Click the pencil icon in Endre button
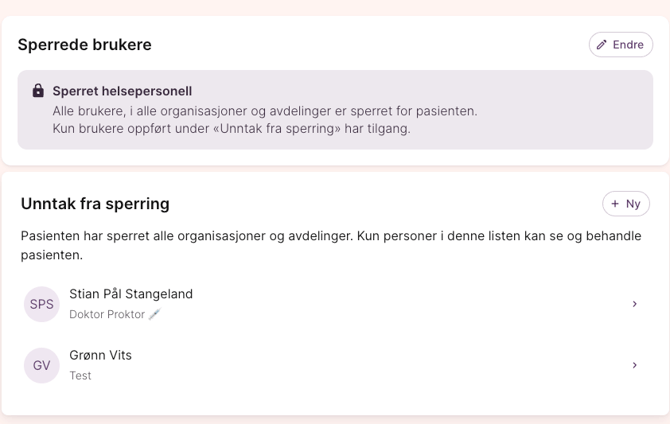The width and height of the screenshot is (670, 424). (x=602, y=45)
